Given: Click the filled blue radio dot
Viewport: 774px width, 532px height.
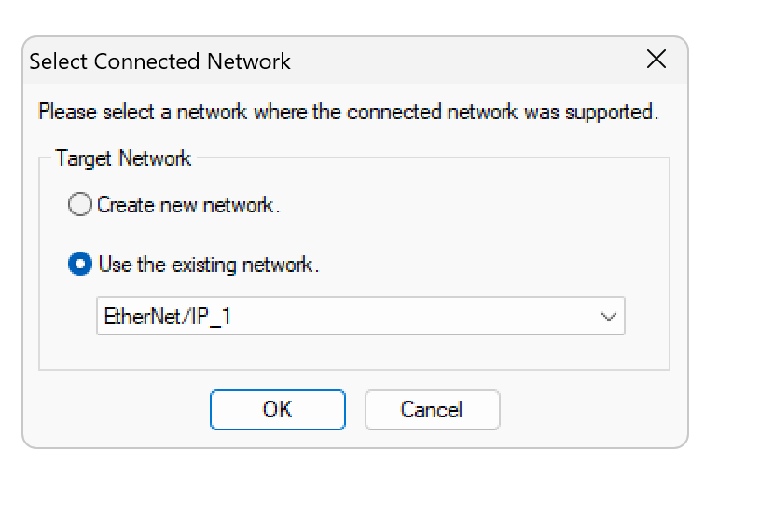Looking at the screenshot, I should click(x=81, y=265).
